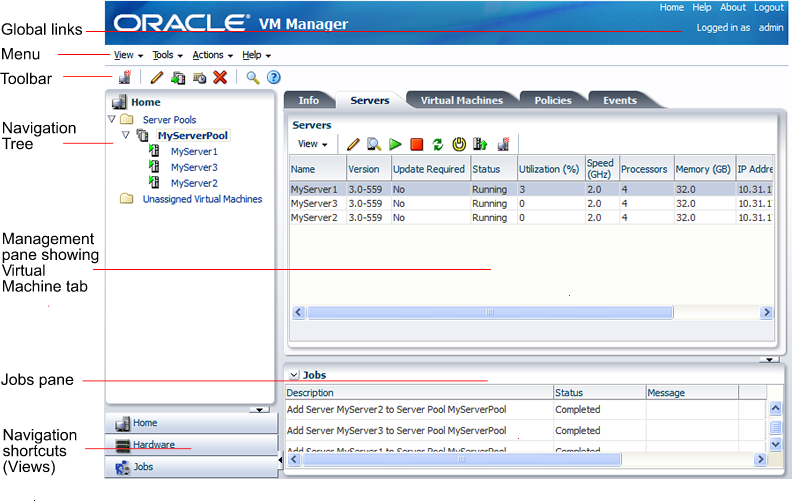Open the Actions menu

point(213,55)
